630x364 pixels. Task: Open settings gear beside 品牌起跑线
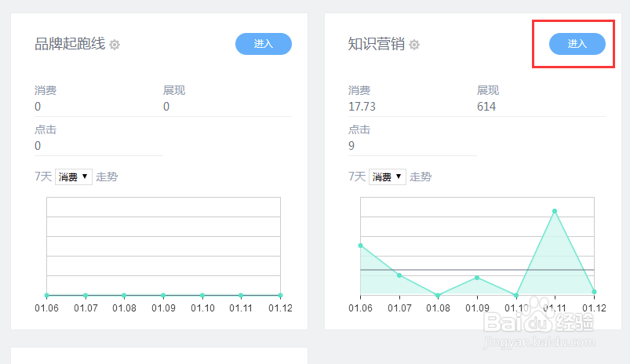(x=115, y=45)
